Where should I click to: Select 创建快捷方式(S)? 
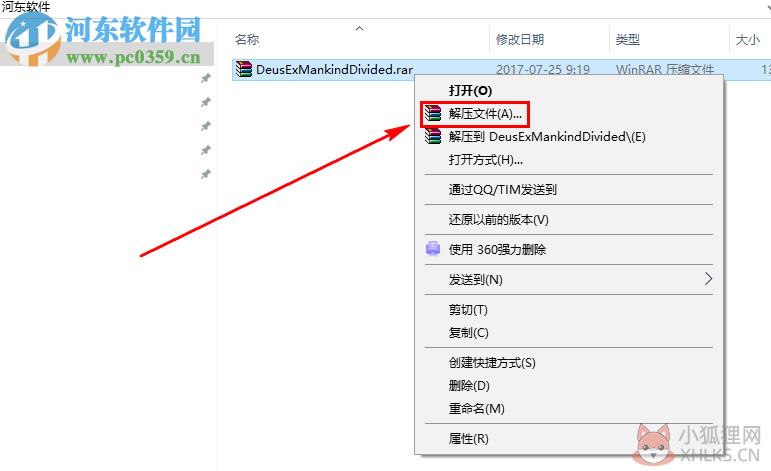click(x=492, y=363)
